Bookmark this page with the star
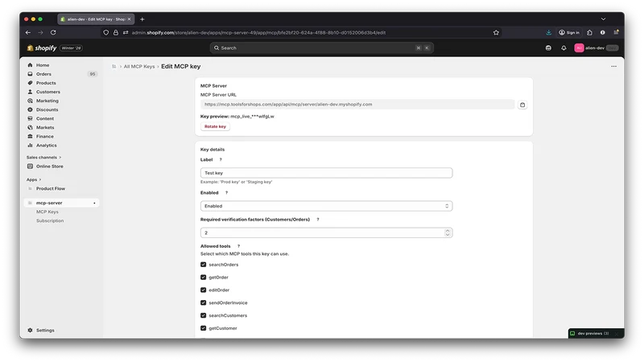Viewport: 644px width, 362px height. (496, 32)
